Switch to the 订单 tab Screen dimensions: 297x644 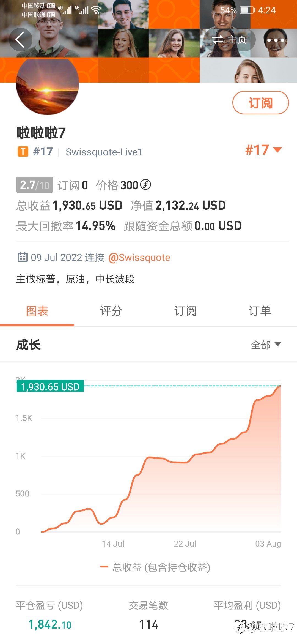click(x=260, y=311)
